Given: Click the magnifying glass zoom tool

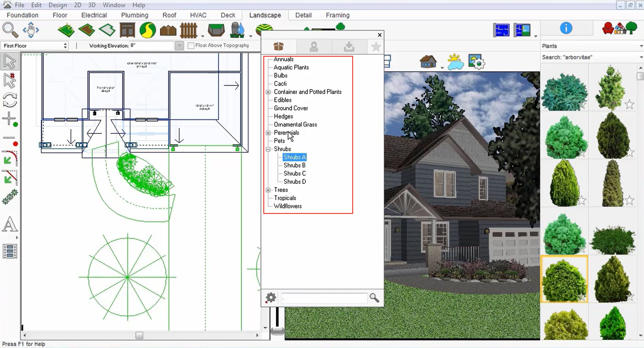Looking at the screenshot, I should 10,30.
